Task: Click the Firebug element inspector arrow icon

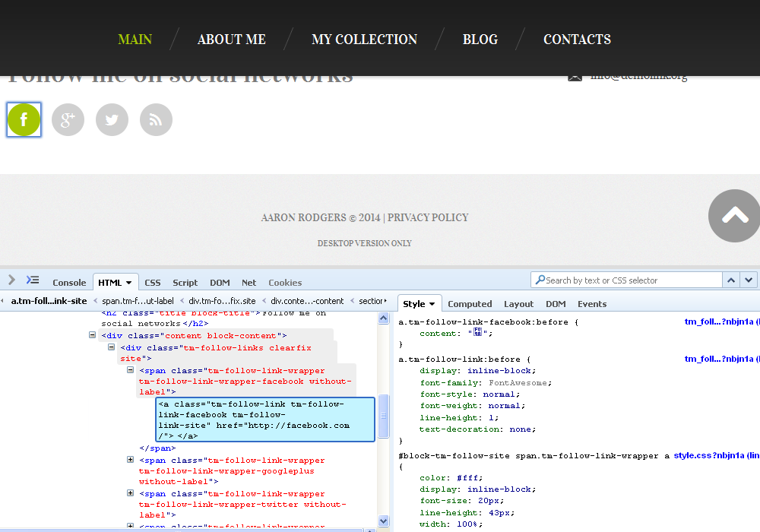Action: coord(11,279)
